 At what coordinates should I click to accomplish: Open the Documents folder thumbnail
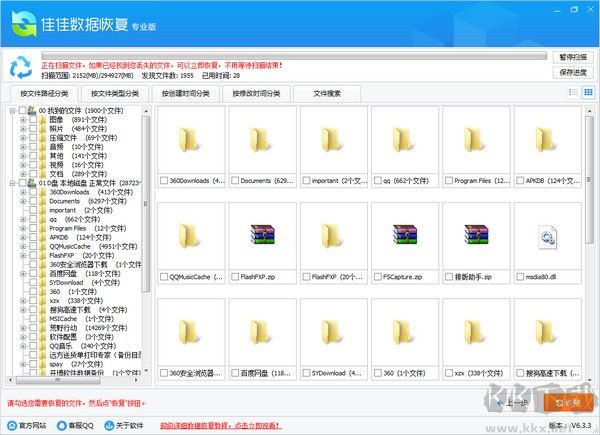point(262,140)
